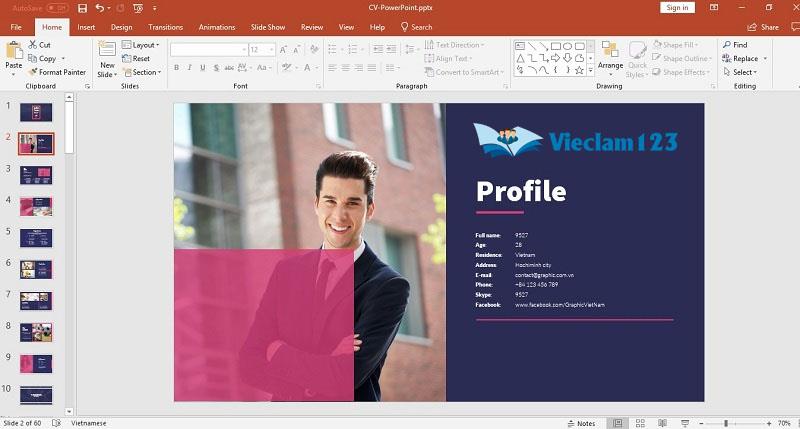The image size is (800, 429).
Task: Click the zoom in plus button
Action: pyautogui.click(x=769, y=423)
